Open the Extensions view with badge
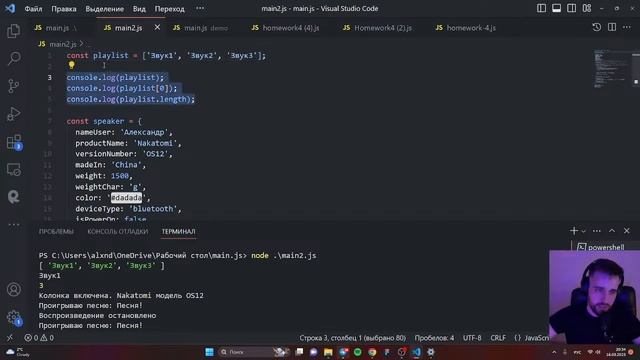The image size is (640, 360). (x=14, y=142)
